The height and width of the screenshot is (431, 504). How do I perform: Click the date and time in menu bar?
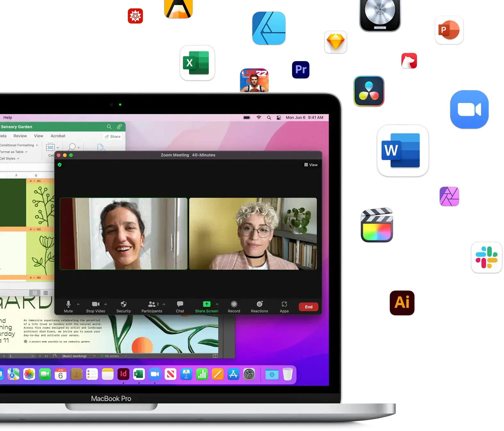[305, 118]
